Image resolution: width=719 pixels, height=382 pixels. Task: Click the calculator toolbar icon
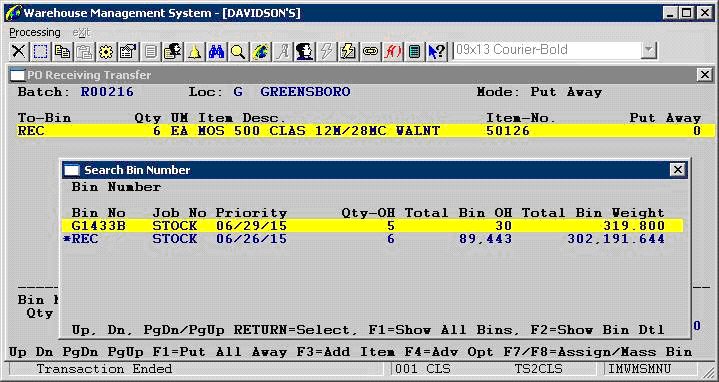click(x=414, y=51)
